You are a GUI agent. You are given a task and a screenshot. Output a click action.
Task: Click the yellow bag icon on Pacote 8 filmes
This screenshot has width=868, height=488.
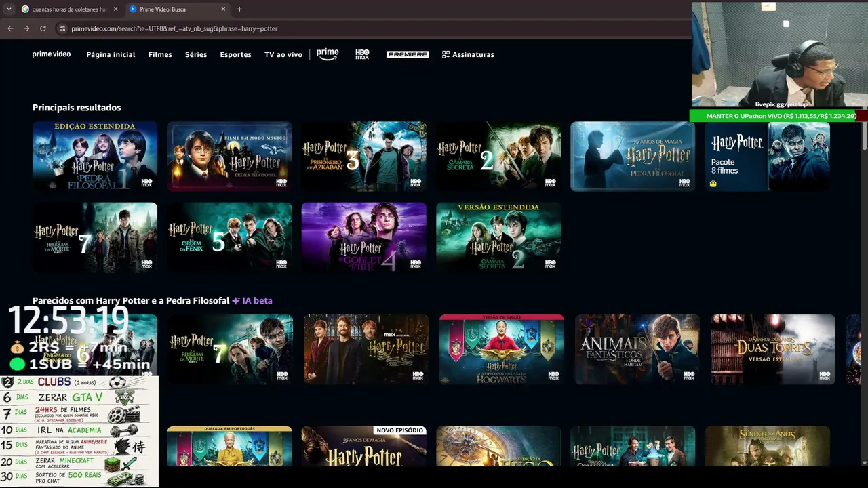[713, 184]
